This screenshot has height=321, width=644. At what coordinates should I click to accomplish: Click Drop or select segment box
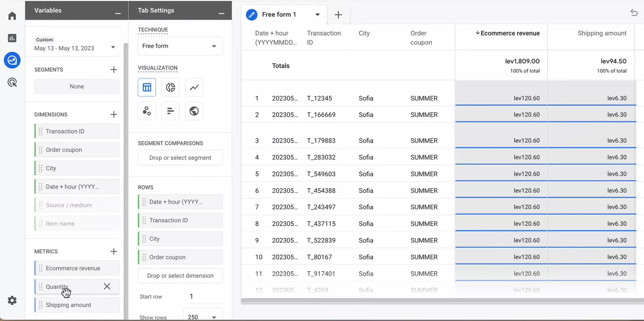pos(180,157)
